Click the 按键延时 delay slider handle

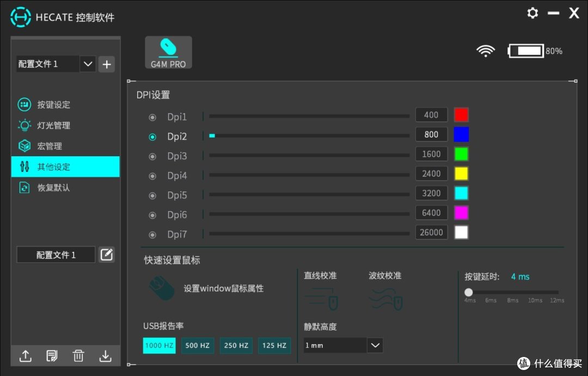pos(468,292)
